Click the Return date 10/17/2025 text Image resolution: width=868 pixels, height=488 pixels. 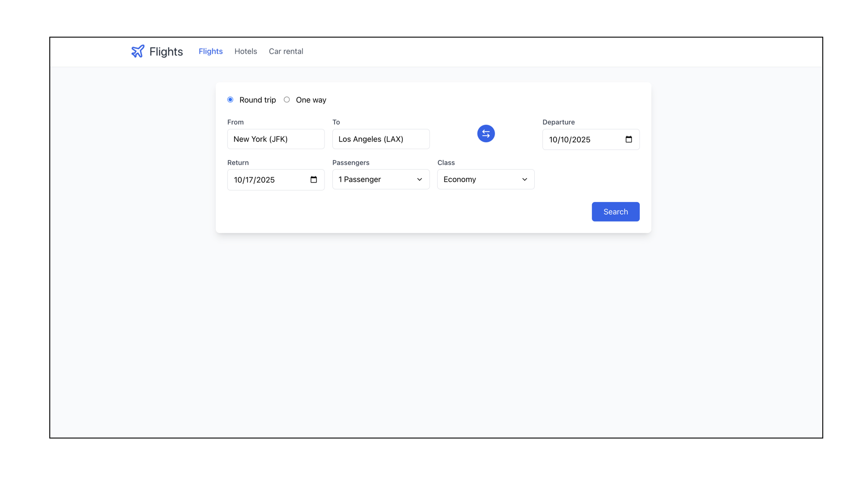(254, 180)
